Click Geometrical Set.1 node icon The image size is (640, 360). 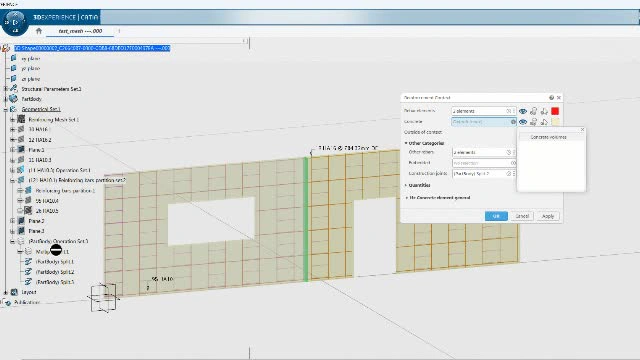tap(13, 109)
